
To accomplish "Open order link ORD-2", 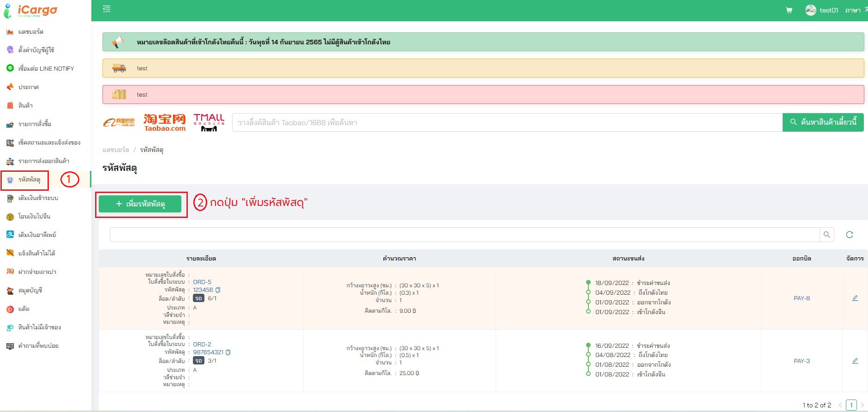I will click(x=202, y=344).
